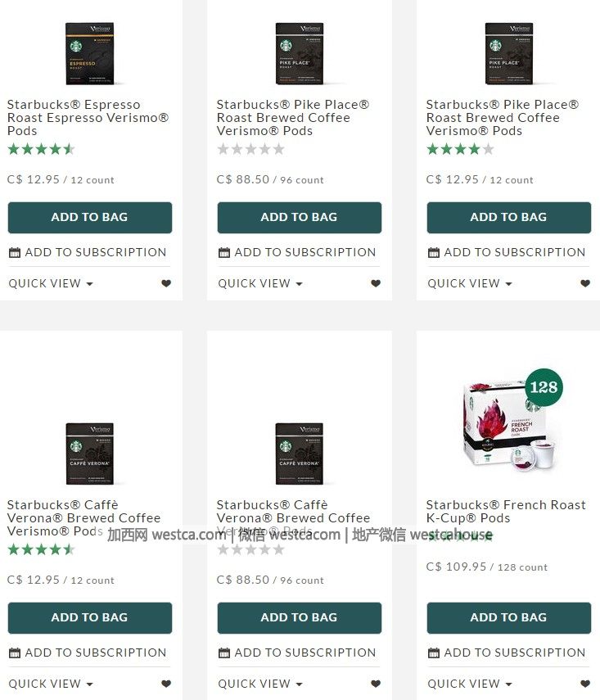The image size is (600, 700).
Task: Open the Starbucks French Roast K-Cup Pods title
Action: tap(506, 511)
